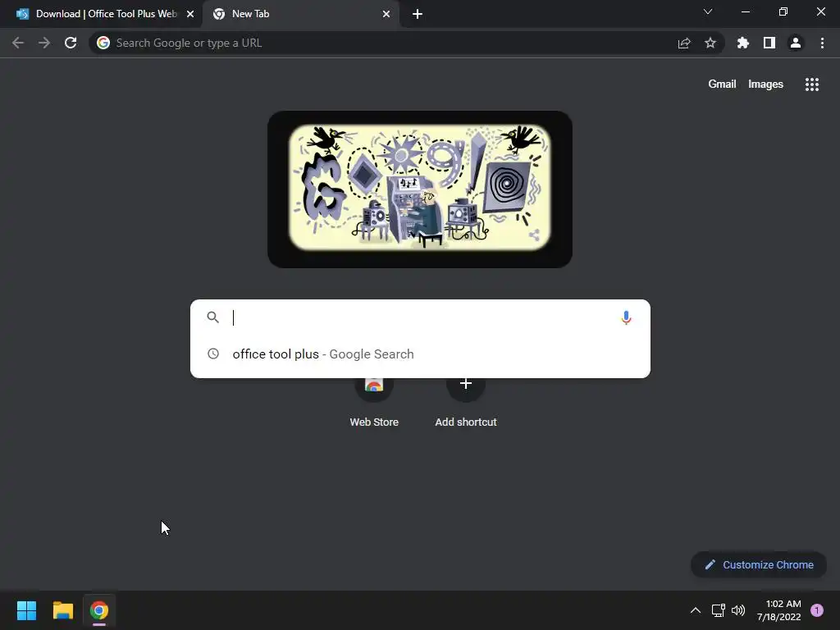The height and width of the screenshot is (630, 840).
Task: Start voice search with microphone
Action: (626, 317)
